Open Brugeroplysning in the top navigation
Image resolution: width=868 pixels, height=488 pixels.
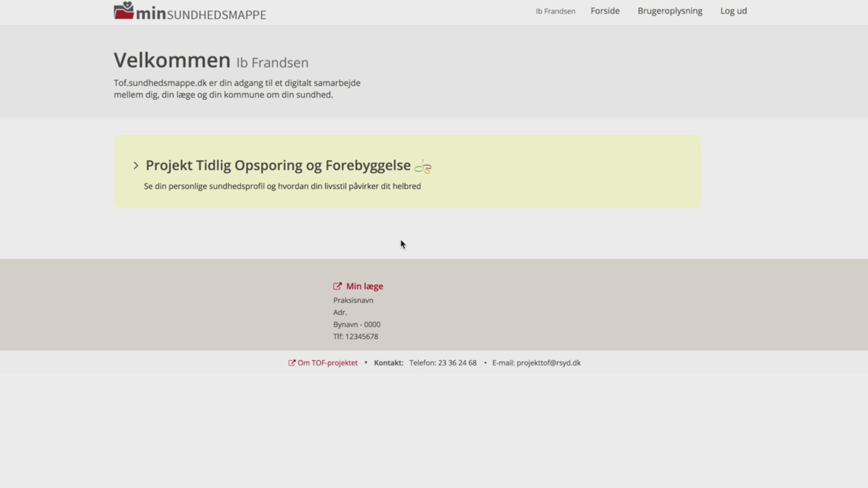670,11
